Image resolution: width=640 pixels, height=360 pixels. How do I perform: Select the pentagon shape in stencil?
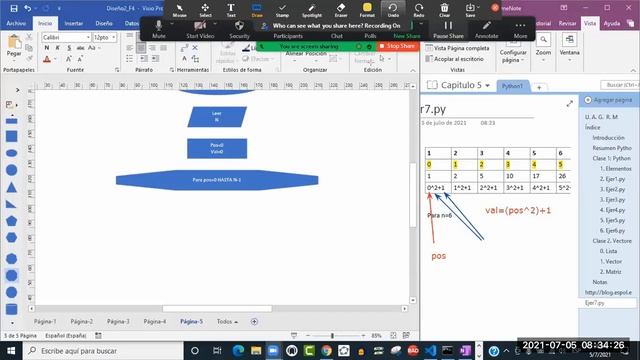click(11, 221)
